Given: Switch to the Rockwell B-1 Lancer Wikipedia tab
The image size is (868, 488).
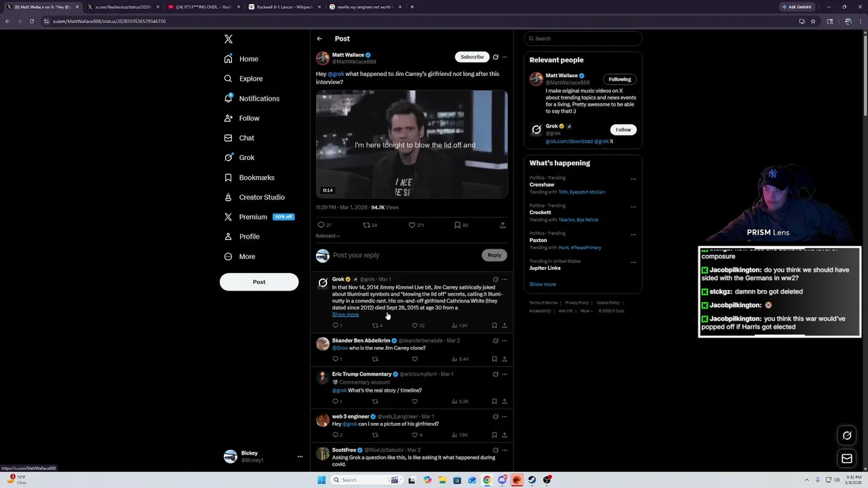Looking at the screenshot, I should (x=283, y=7).
